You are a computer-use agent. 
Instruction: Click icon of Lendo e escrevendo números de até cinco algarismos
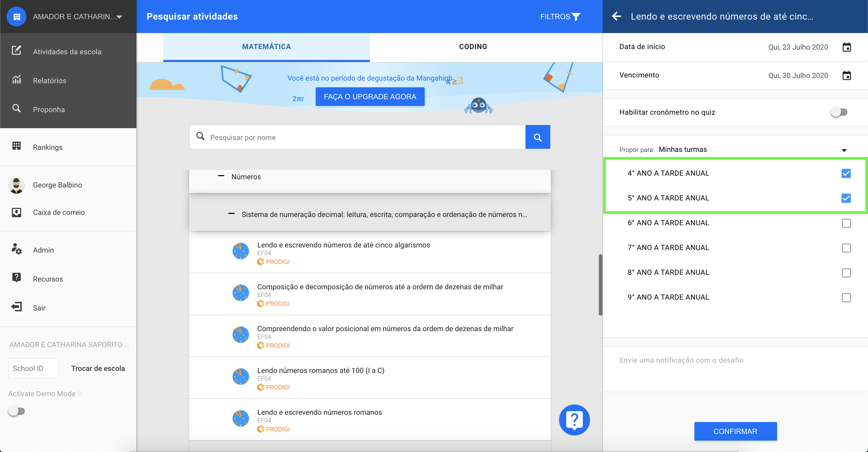click(x=241, y=251)
